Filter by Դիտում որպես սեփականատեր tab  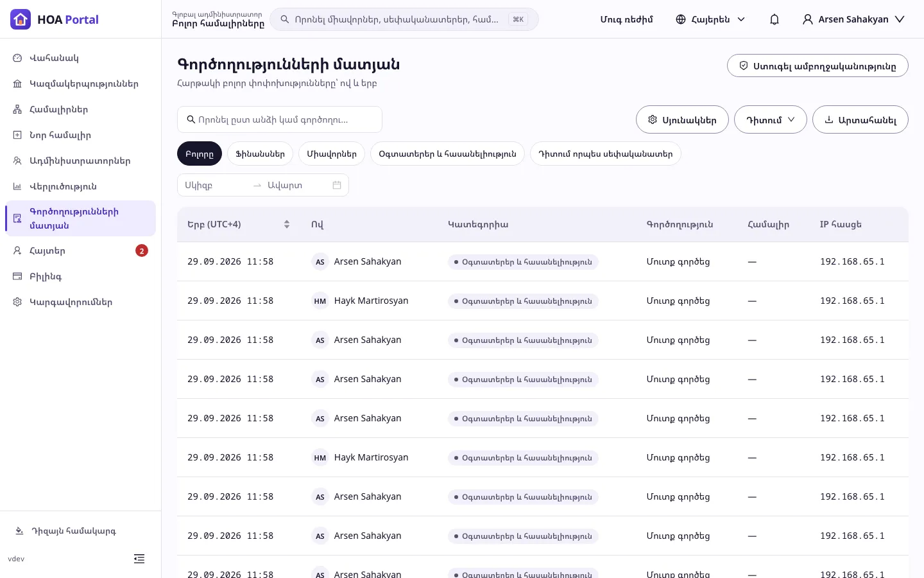(x=606, y=154)
